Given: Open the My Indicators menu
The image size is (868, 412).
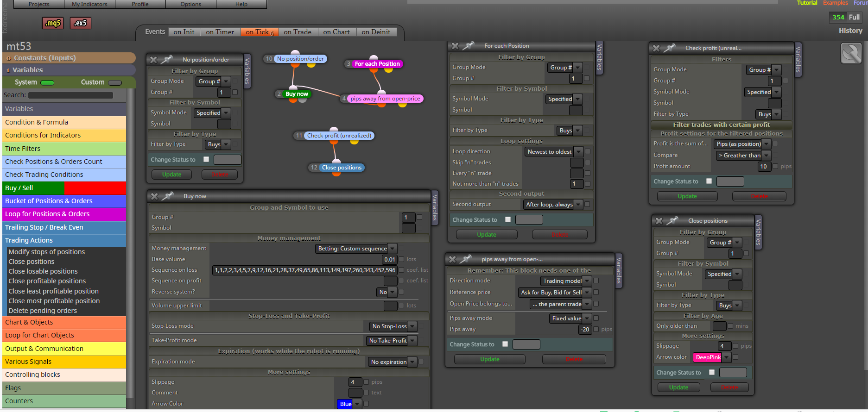Looking at the screenshot, I should pos(89,4).
